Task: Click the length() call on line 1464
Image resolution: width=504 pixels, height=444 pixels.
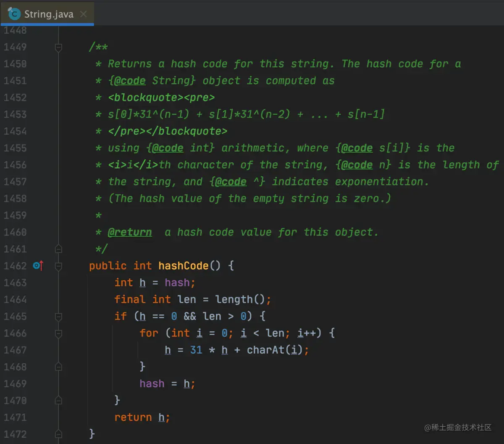Action: (x=240, y=299)
